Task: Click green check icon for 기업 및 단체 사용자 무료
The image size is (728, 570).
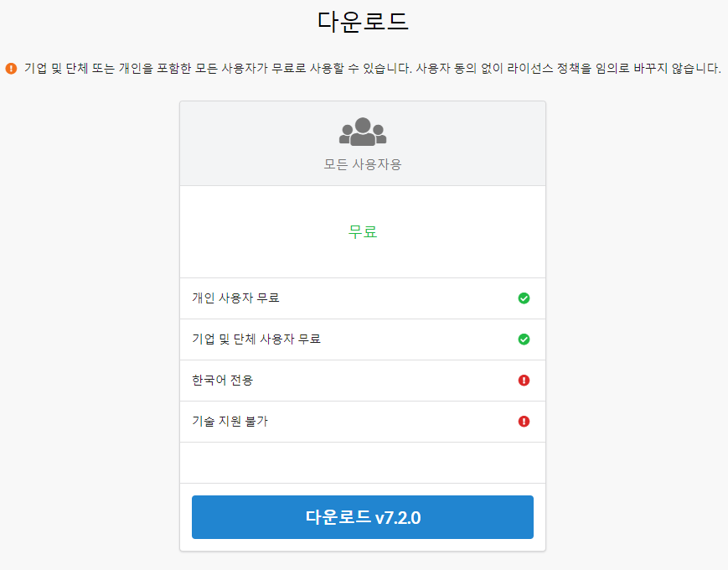Action: [x=524, y=339]
